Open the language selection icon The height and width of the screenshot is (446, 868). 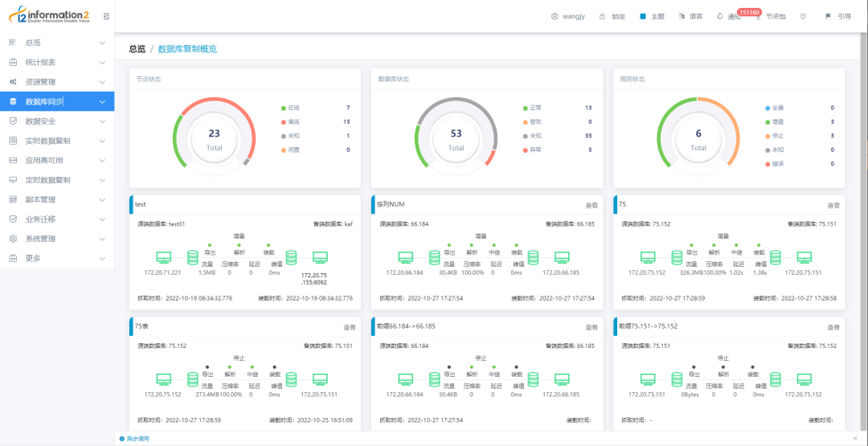tap(682, 17)
